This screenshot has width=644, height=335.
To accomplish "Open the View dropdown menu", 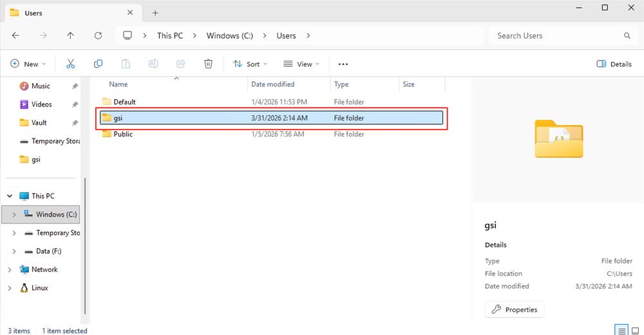I will tap(301, 64).
